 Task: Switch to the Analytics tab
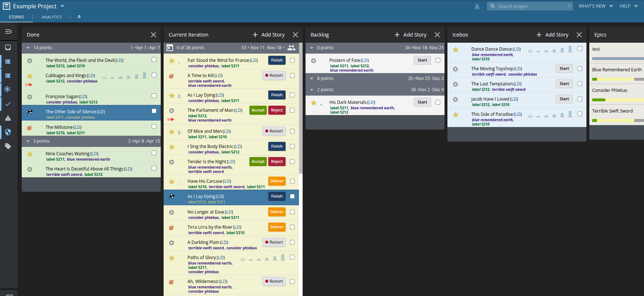pyautogui.click(x=51, y=17)
